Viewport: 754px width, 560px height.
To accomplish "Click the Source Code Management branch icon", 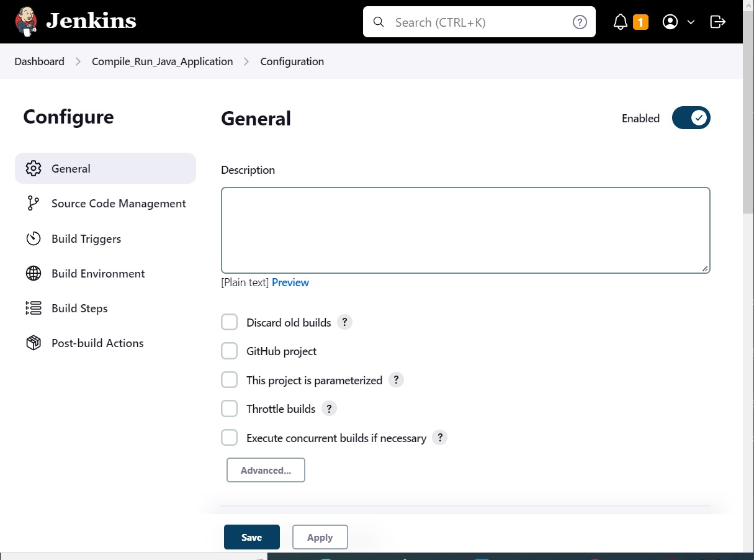I will 34,204.
